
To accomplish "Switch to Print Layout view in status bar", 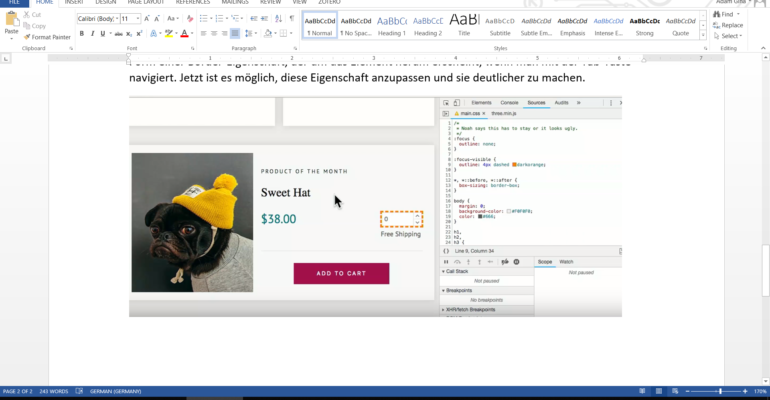I will pos(659,391).
